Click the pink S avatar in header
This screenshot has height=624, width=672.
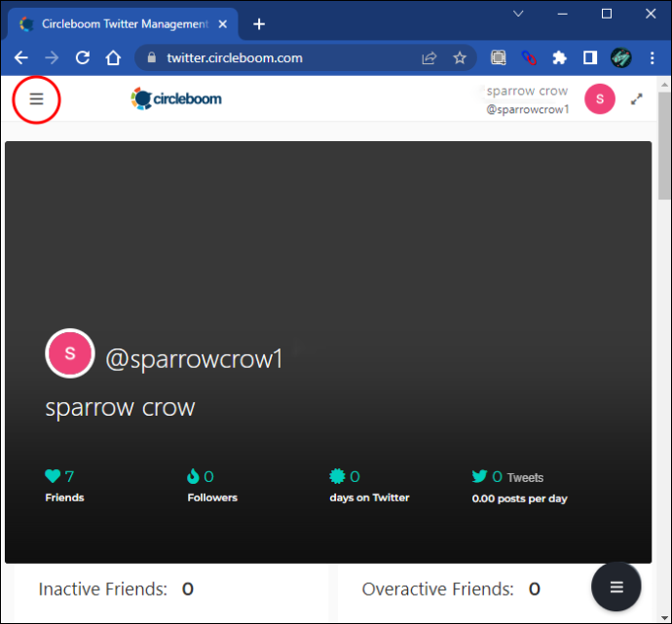point(600,99)
